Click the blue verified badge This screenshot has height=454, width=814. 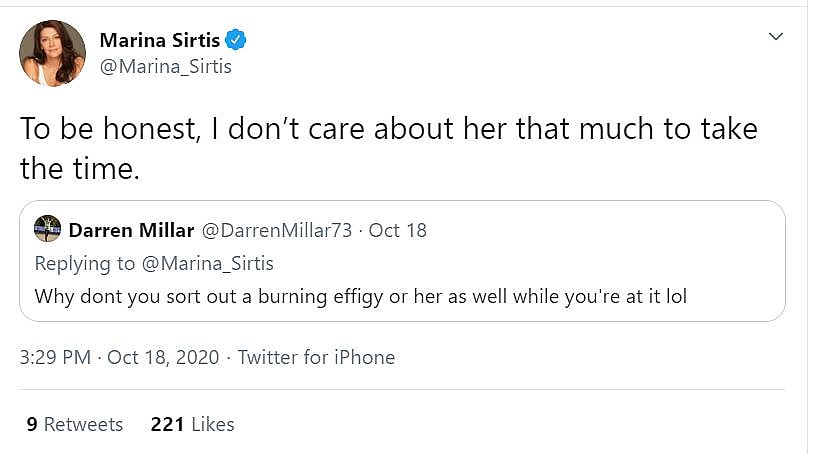236,40
